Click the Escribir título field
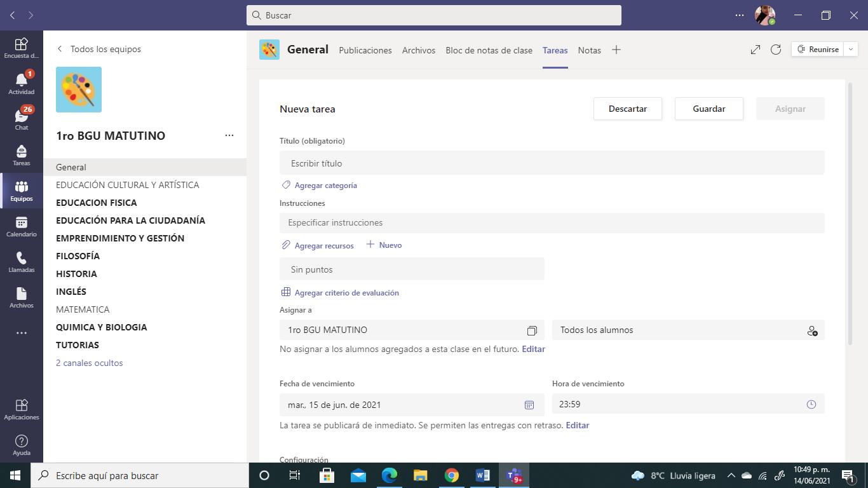 (x=552, y=163)
